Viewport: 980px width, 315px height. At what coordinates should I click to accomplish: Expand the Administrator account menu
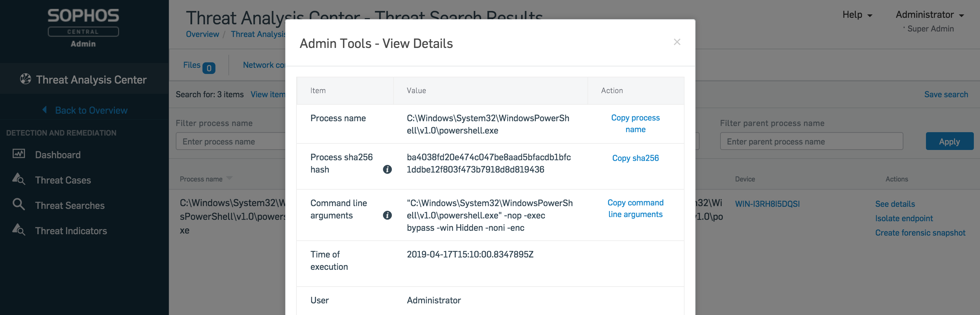(x=930, y=15)
